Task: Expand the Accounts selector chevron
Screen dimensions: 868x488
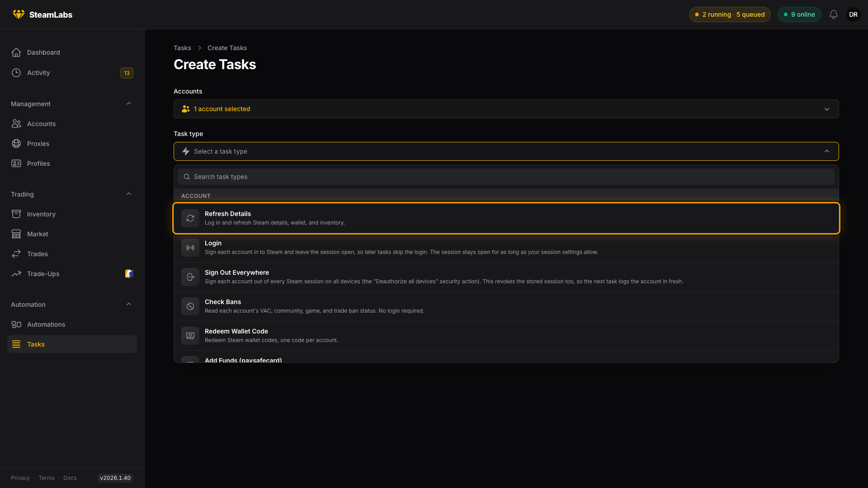Action: coord(827,109)
